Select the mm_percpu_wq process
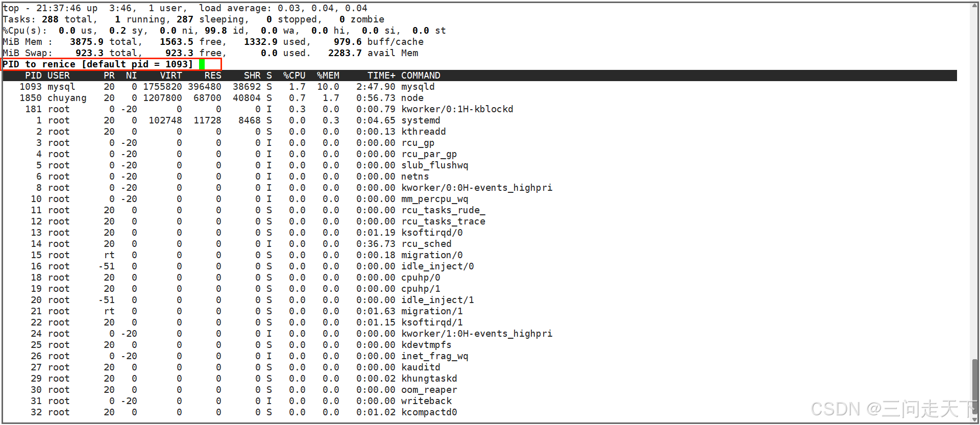 coord(435,199)
